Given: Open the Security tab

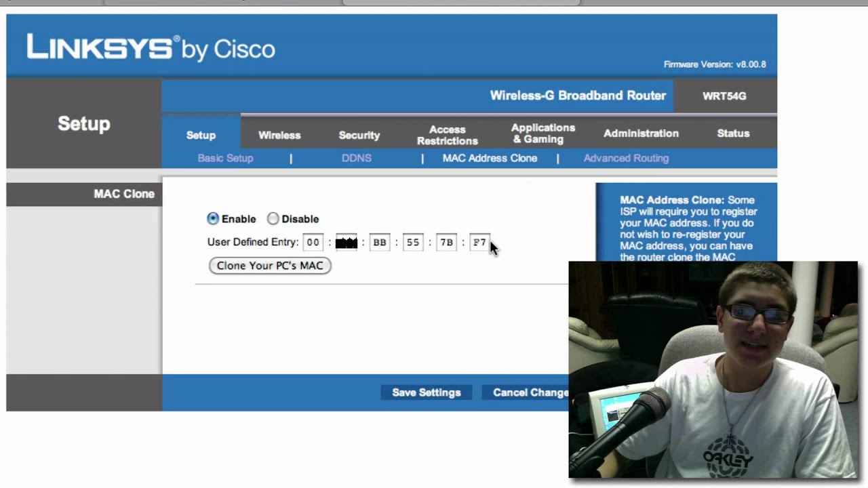Looking at the screenshot, I should [359, 135].
